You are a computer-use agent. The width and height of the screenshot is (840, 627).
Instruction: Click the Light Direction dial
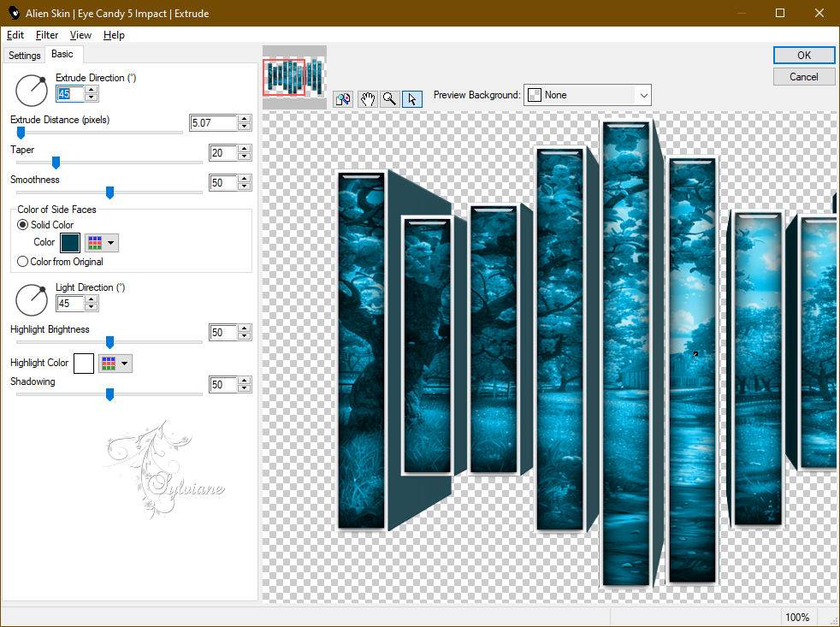[x=31, y=300]
